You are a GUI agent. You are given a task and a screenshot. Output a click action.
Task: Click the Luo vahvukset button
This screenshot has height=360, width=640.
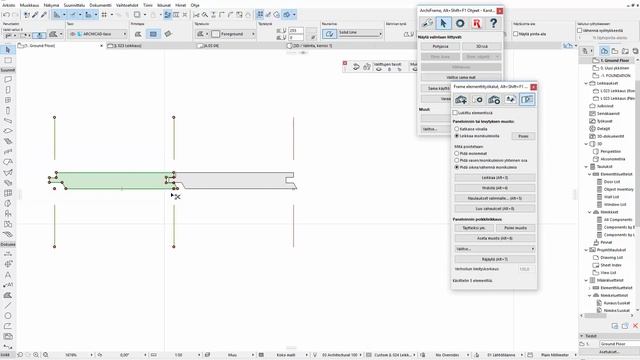tap(495, 209)
